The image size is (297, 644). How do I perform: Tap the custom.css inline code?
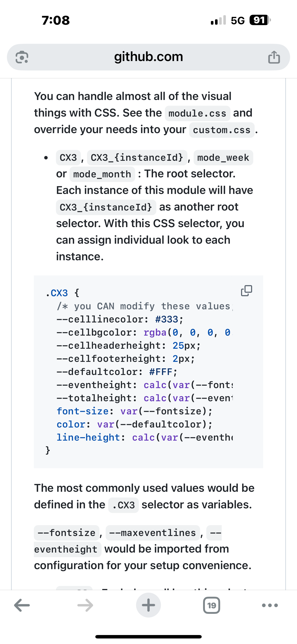pyautogui.click(x=221, y=130)
